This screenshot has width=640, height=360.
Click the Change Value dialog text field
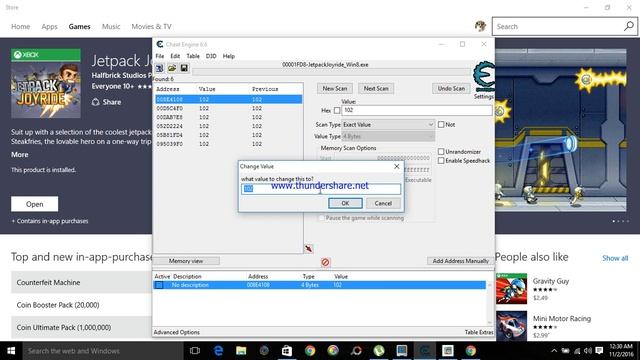[321, 189]
